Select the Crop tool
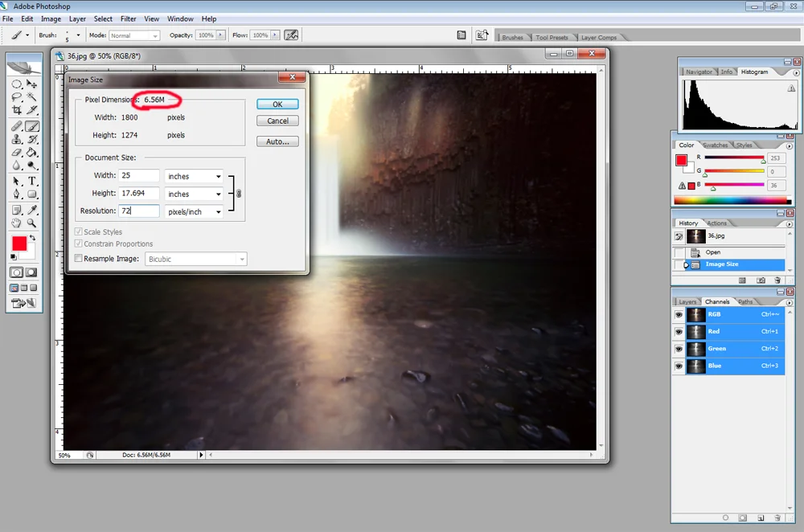Viewport: 804px width, 532px height. [x=17, y=110]
